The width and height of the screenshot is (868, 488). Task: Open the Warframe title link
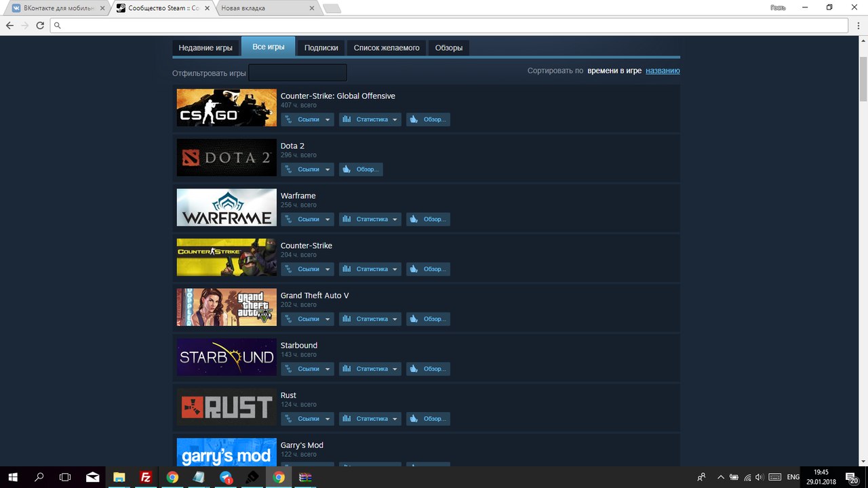pos(298,196)
